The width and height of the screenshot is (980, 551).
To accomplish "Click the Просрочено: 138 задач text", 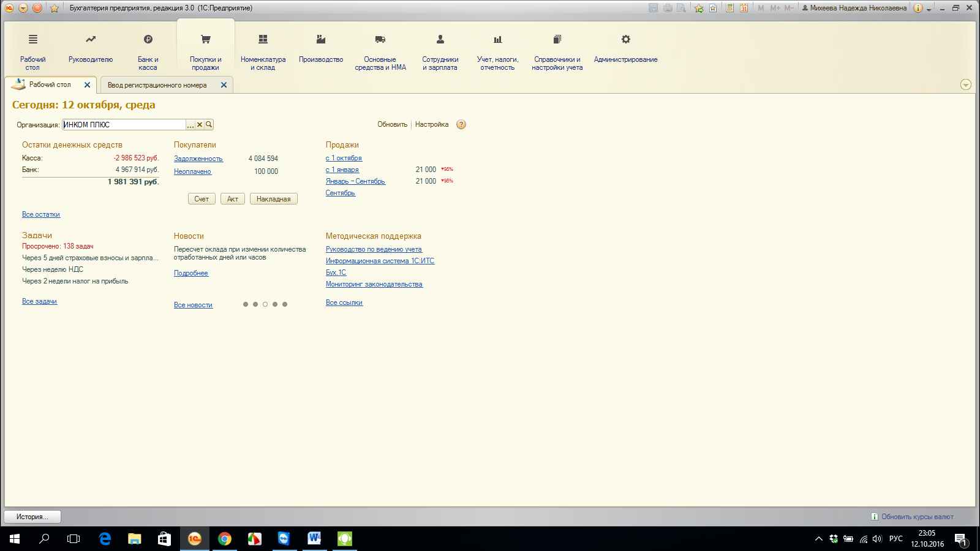I will (58, 246).
